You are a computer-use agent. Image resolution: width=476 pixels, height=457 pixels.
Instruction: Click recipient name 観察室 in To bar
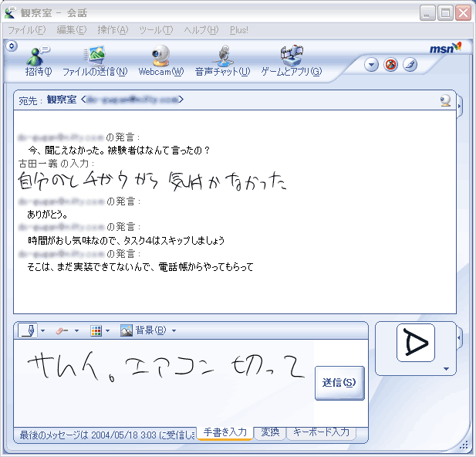coord(62,100)
